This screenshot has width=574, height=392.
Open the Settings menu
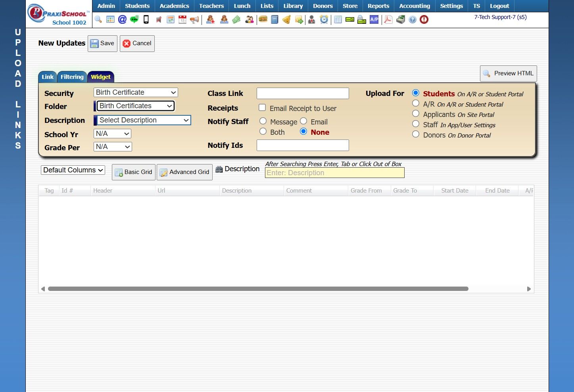451,6
